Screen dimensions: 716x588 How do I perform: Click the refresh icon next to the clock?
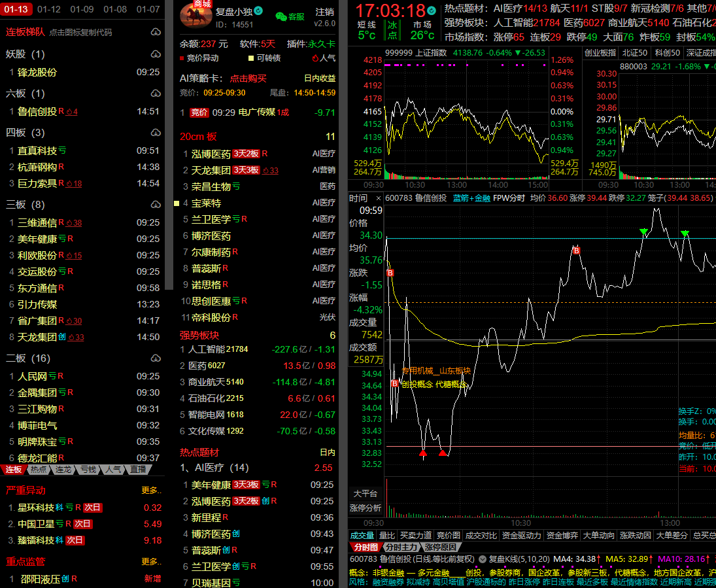tap(432, 11)
